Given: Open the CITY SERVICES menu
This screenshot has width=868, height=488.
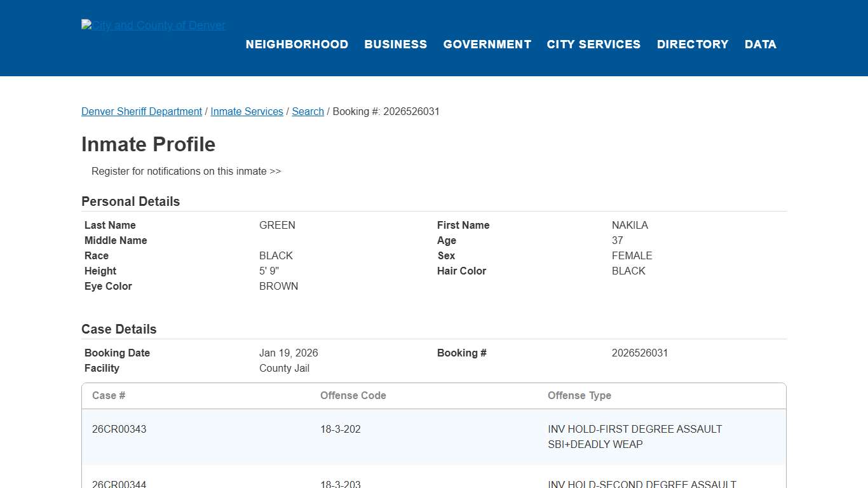Looking at the screenshot, I should [x=593, y=44].
